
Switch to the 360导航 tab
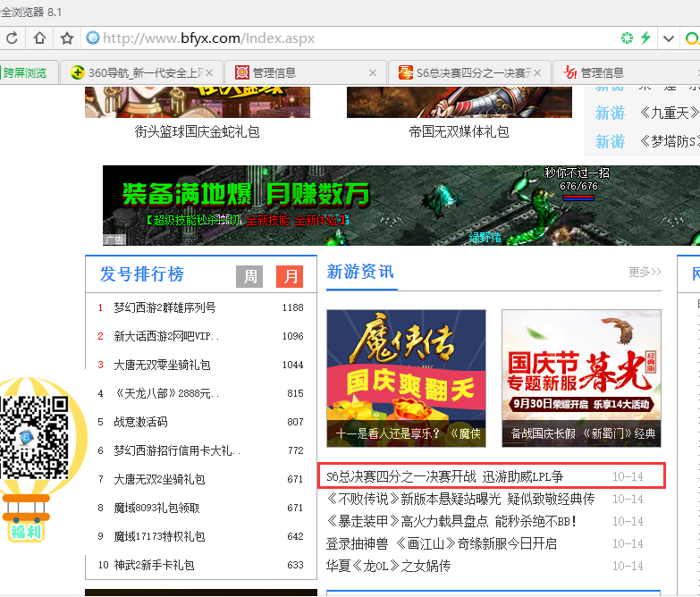pos(140,72)
